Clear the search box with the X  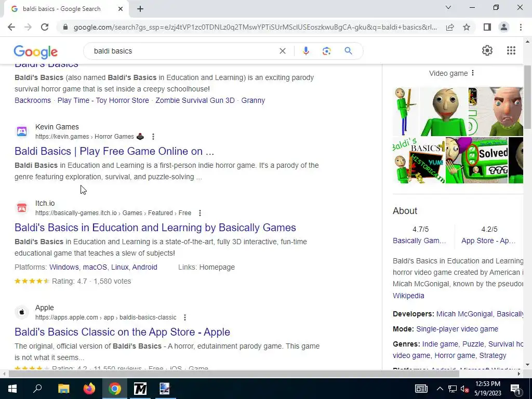coord(282,51)
